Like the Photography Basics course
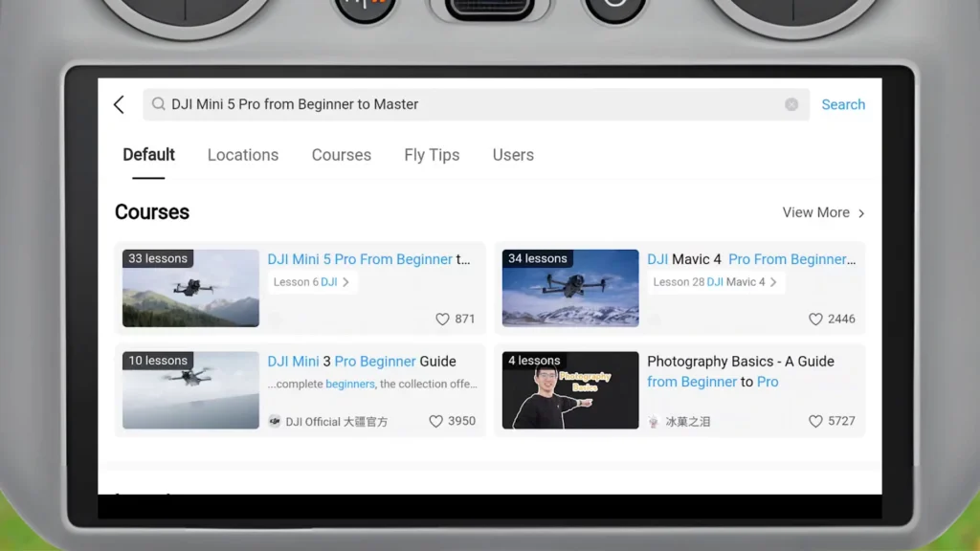Screen dimensions: 980x551 click(815, 421)
